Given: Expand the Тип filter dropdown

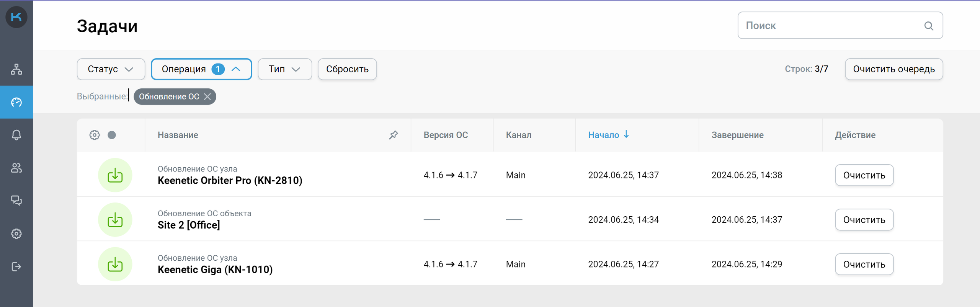Looking at the screenshot, I should click(x=284, y=69).
